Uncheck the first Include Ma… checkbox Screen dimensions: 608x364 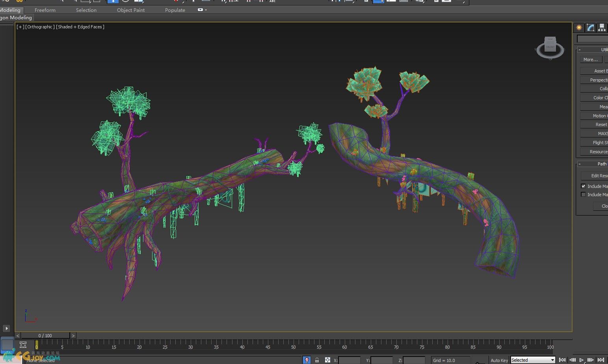pos(583,186)
